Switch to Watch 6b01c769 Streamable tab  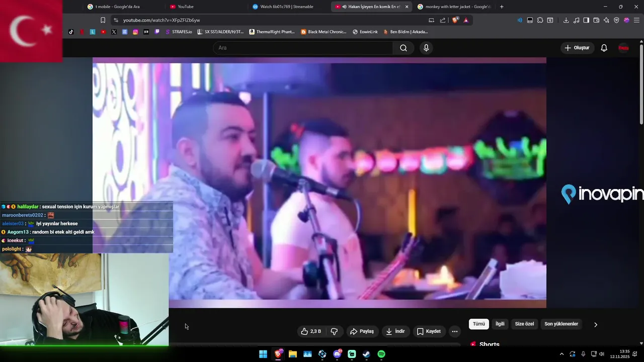pos(289,7)
